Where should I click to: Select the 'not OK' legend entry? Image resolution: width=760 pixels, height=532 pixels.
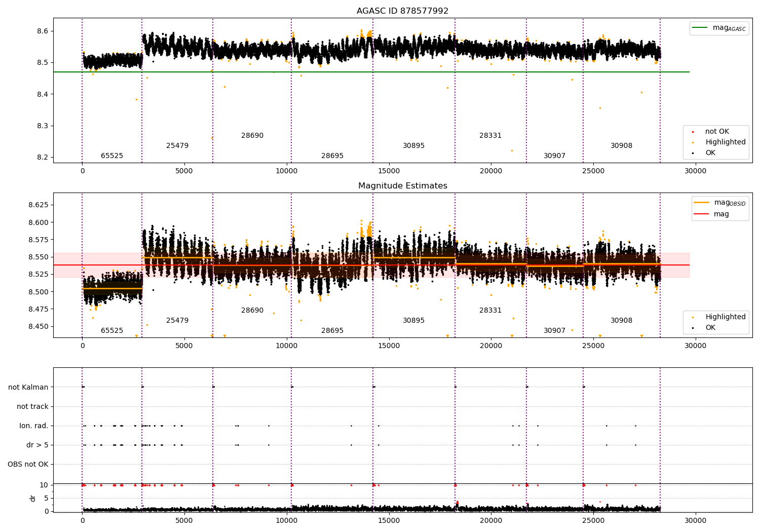pyautogui.click(x=717, y=132)
